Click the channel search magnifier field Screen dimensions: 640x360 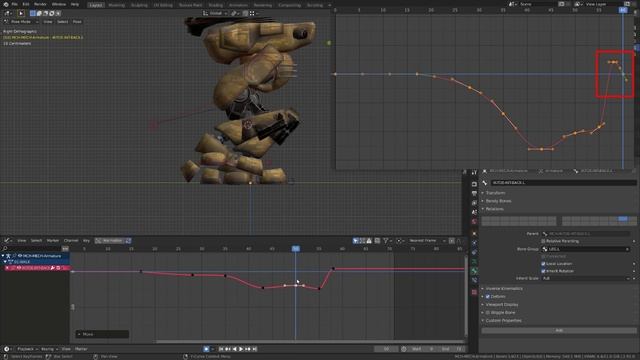click(31, 249)
